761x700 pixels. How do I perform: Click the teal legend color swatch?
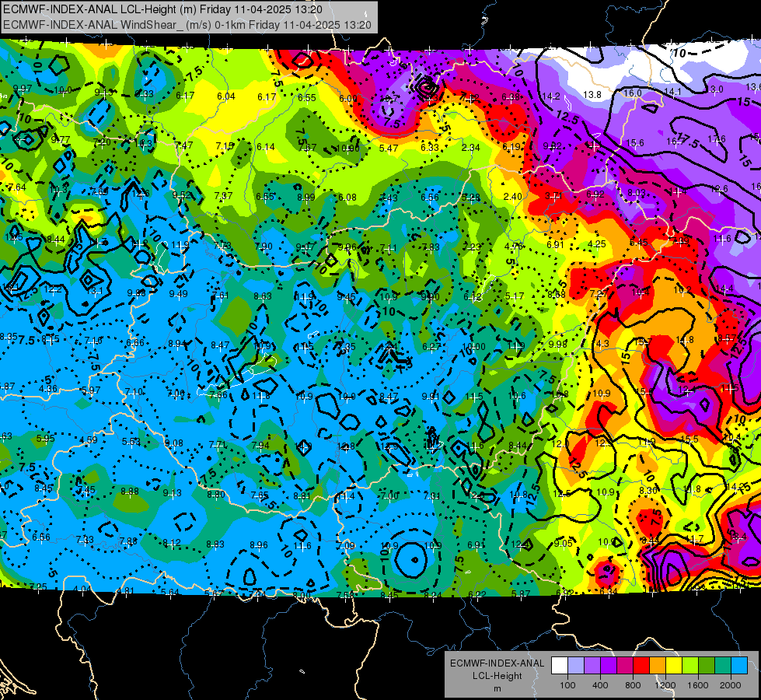point(723,666)
